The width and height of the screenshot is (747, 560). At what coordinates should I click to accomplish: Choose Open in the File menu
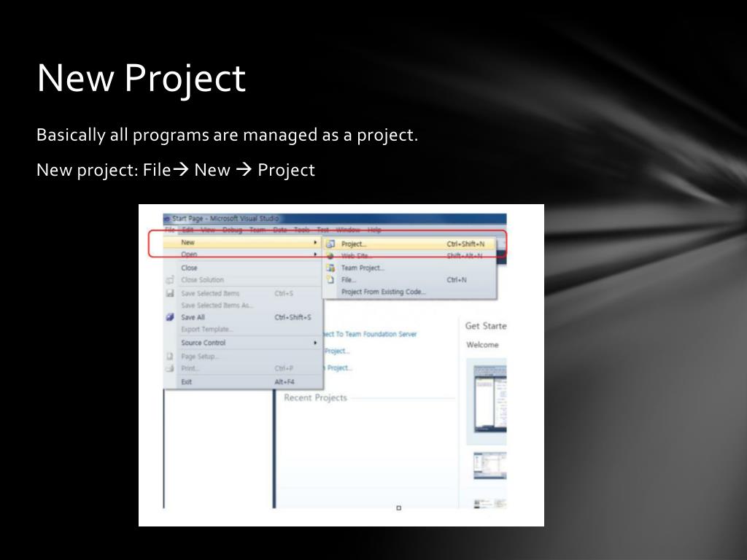coord(242,254)
